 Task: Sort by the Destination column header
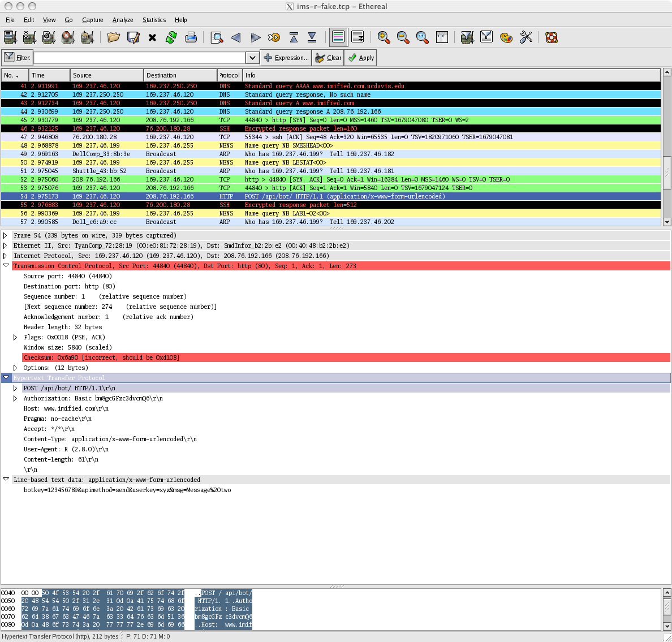[180, 75]
